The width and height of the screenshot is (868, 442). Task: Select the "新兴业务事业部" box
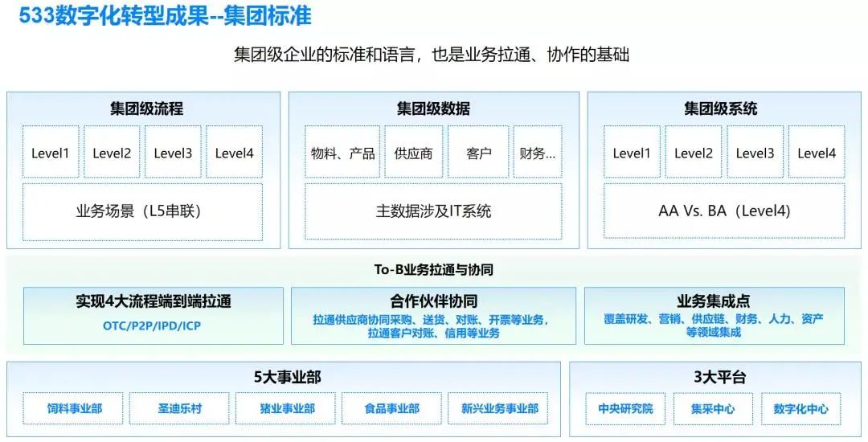tap(497, 409)
